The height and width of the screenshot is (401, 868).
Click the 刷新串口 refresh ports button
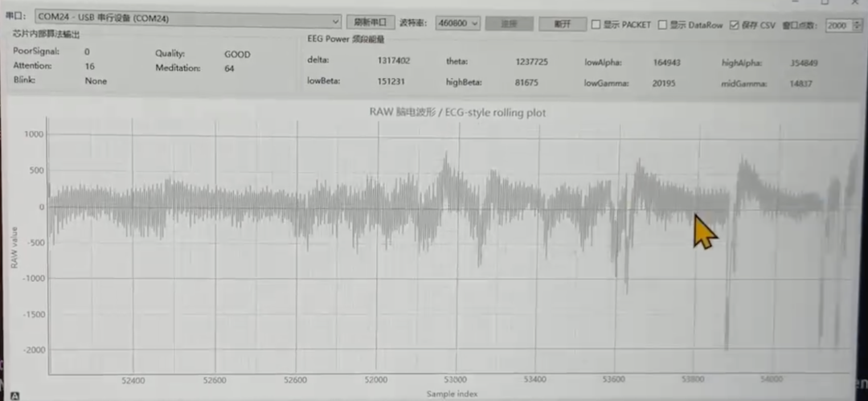(371, 23)
